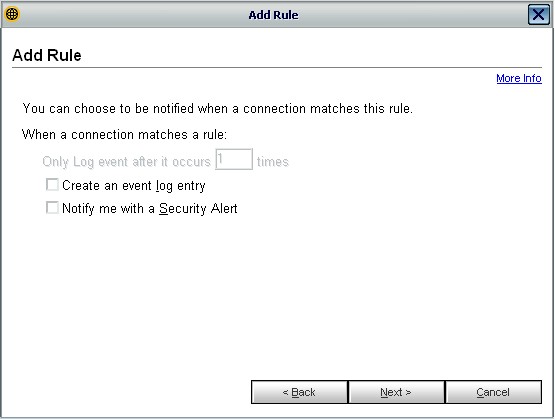
Task: Tick the Notify me with a Security Alert checkbox
Action: tap(52, 208)
